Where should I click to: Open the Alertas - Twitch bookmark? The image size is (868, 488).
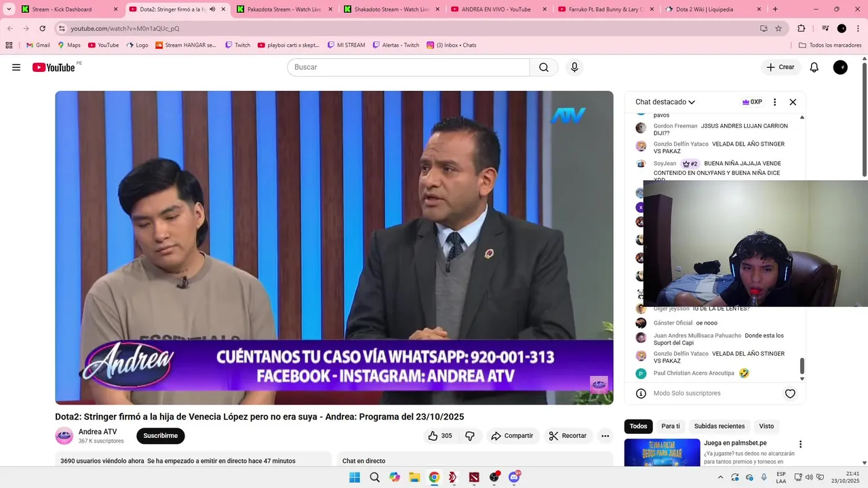click(395, 45)
